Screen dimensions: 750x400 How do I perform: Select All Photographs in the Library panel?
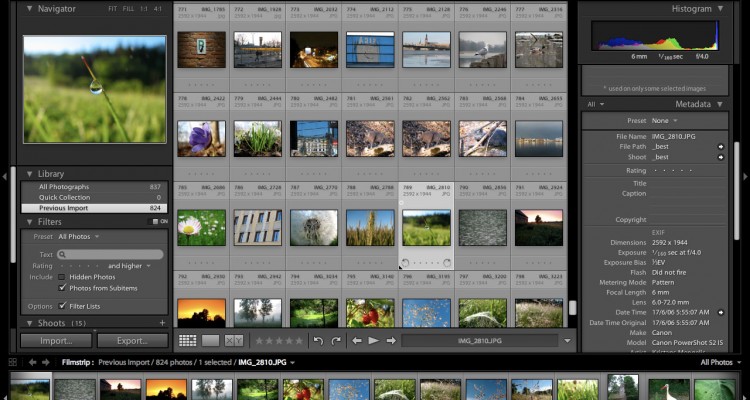tap(64, 187)
